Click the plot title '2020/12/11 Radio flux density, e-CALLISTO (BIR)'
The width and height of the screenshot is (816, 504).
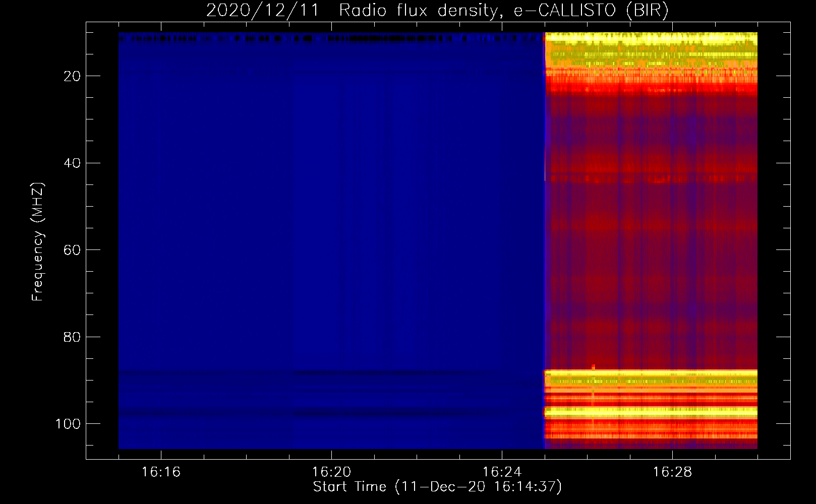[437, 11]
